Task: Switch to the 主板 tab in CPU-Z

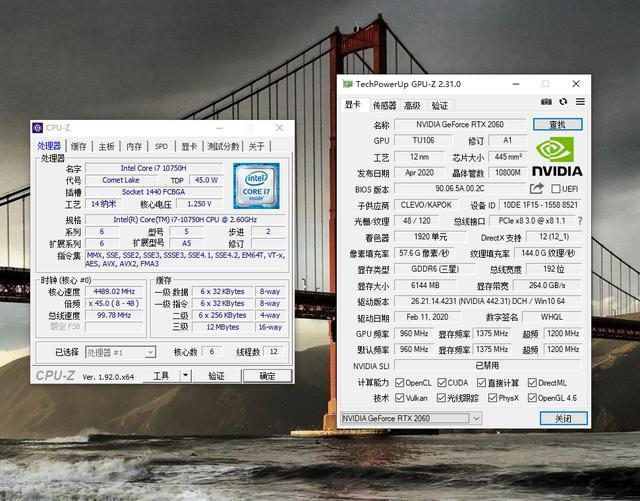Action: (106, 146)
